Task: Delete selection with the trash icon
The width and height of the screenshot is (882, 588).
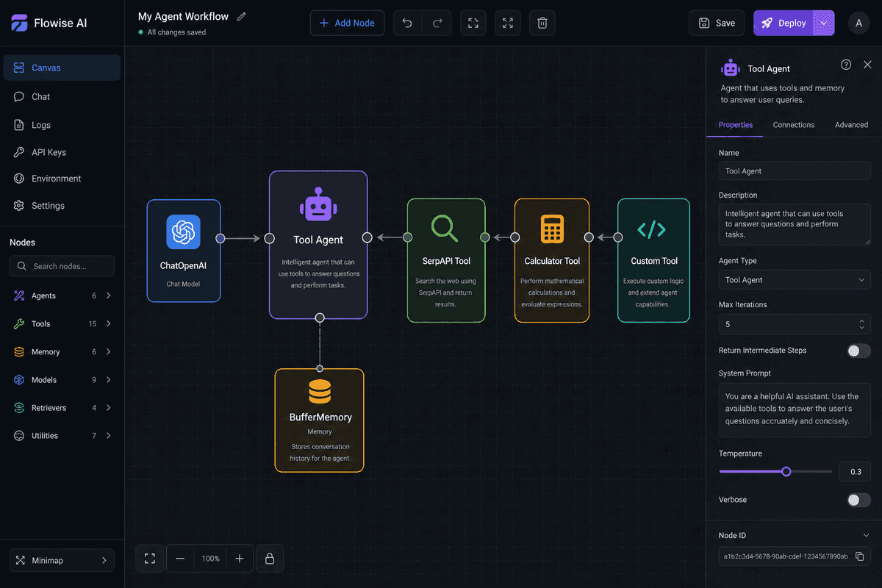Action: coord(542,23)
